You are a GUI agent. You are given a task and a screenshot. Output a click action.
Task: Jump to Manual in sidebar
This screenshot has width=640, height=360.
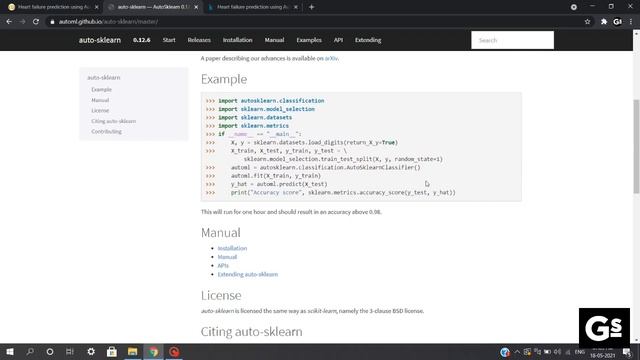(100, 100)
